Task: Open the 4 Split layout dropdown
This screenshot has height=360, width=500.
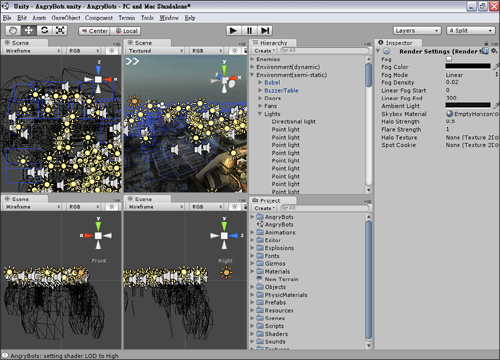Action: point(470,31)
